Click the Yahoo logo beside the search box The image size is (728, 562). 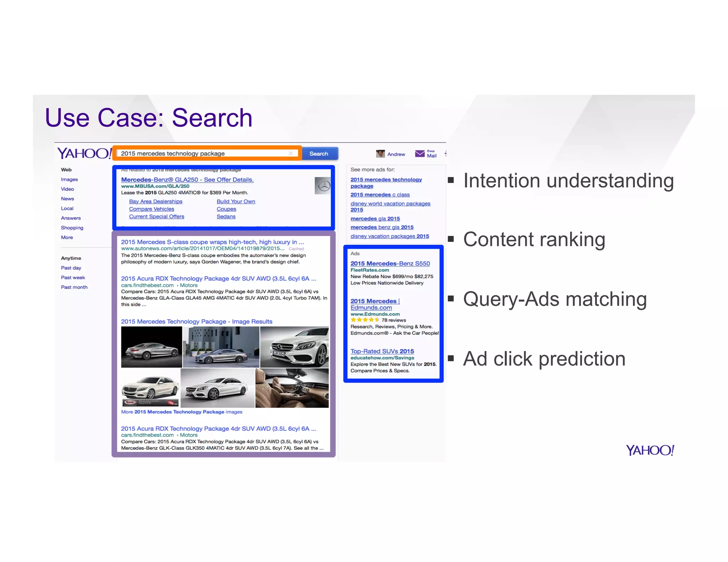[x=84, y=153]
